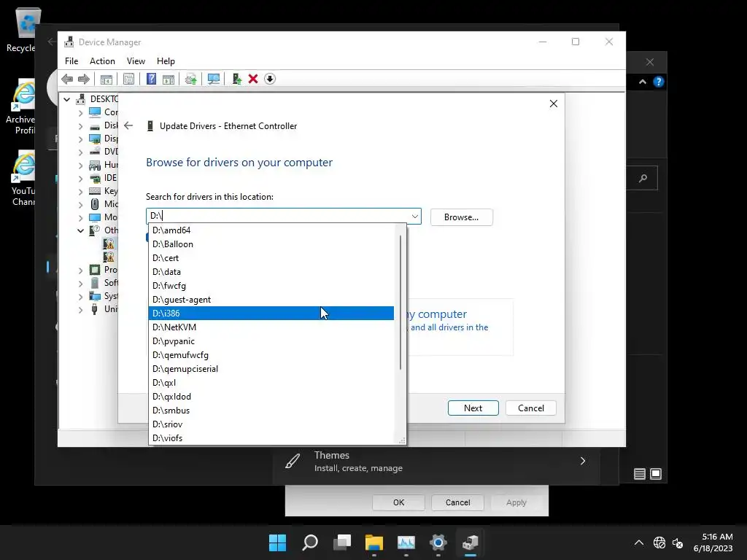Open the Windows Start menu
747x560 pixels.
277,542
